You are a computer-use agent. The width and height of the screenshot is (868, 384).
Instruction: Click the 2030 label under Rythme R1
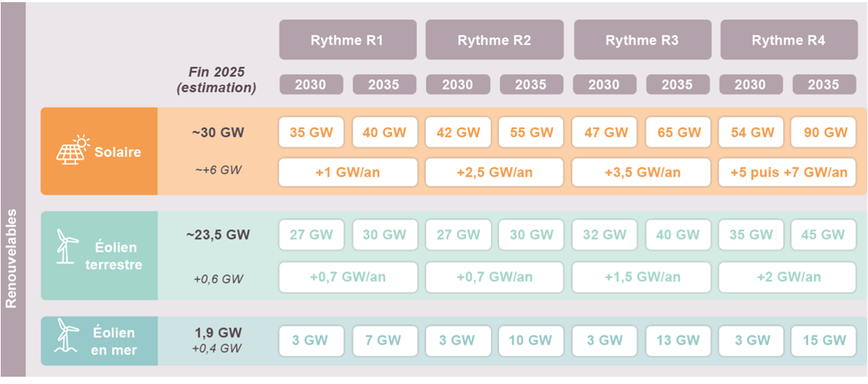click(310, 85)
